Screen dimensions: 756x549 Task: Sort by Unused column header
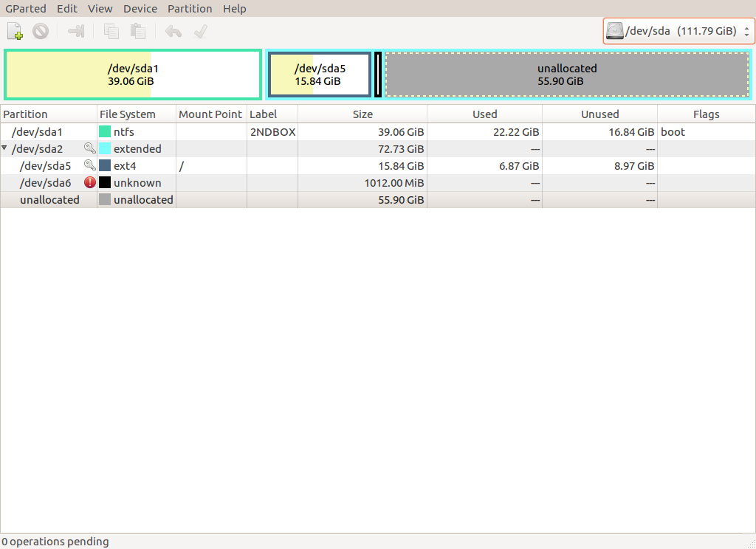[x=599, y=114]
